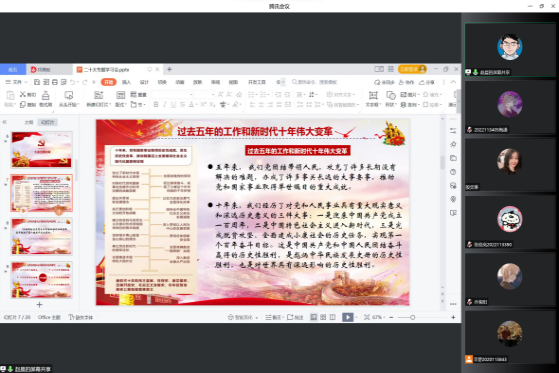Start slideshow with status bar play button
559x373 pixels.
coord(347,317)
